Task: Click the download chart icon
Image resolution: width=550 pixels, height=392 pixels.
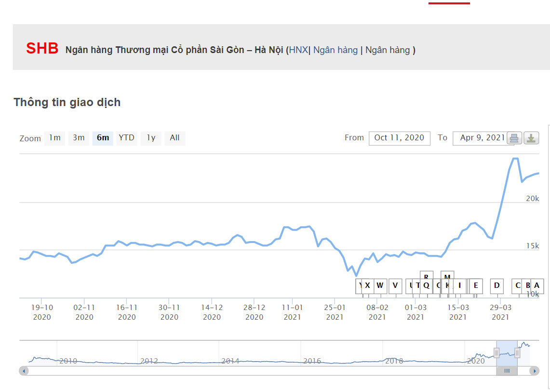Action: (531, 138)
